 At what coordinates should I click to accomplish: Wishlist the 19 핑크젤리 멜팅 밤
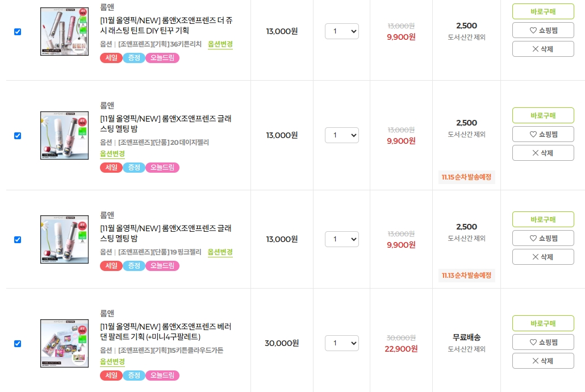(543, 238)
